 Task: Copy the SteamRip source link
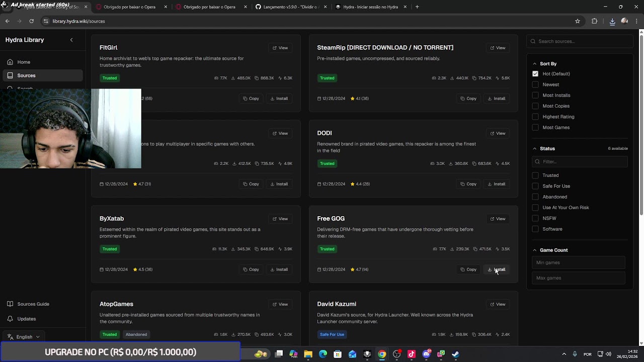click(468, 99)
